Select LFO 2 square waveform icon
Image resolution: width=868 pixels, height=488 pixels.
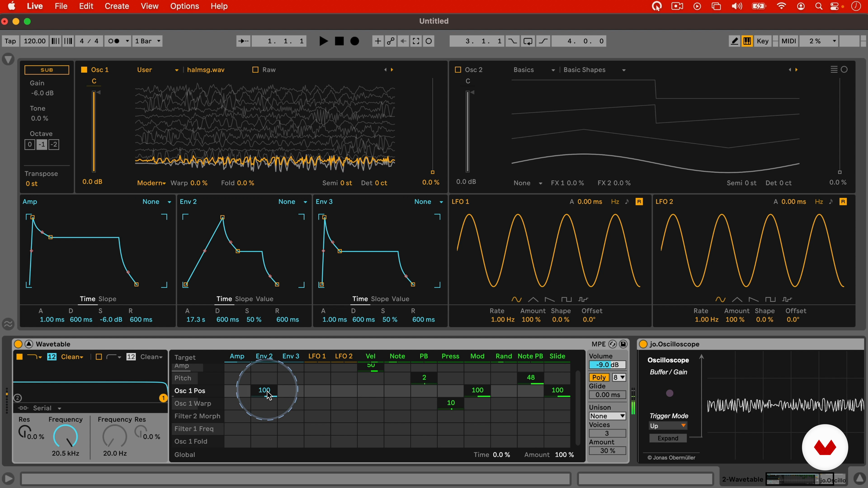(x=770, y=299)
